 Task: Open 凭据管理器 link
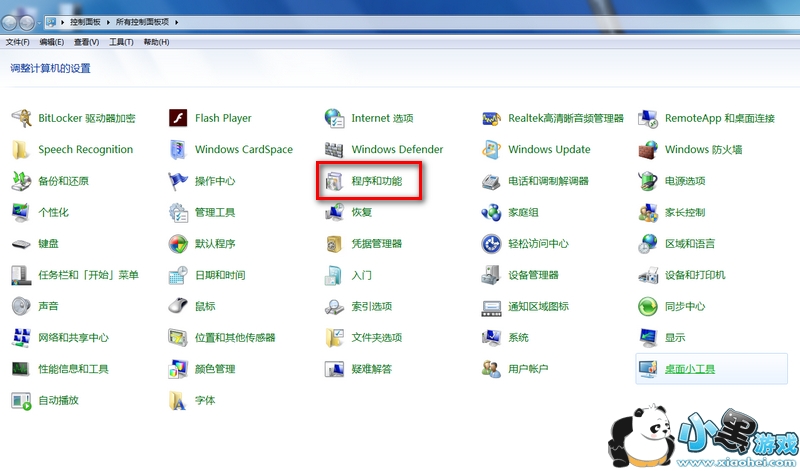[377, 244]
